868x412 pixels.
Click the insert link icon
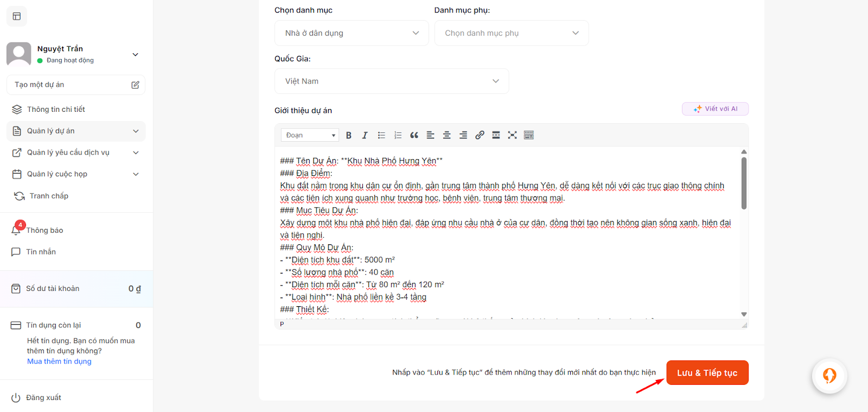(480, 135)
